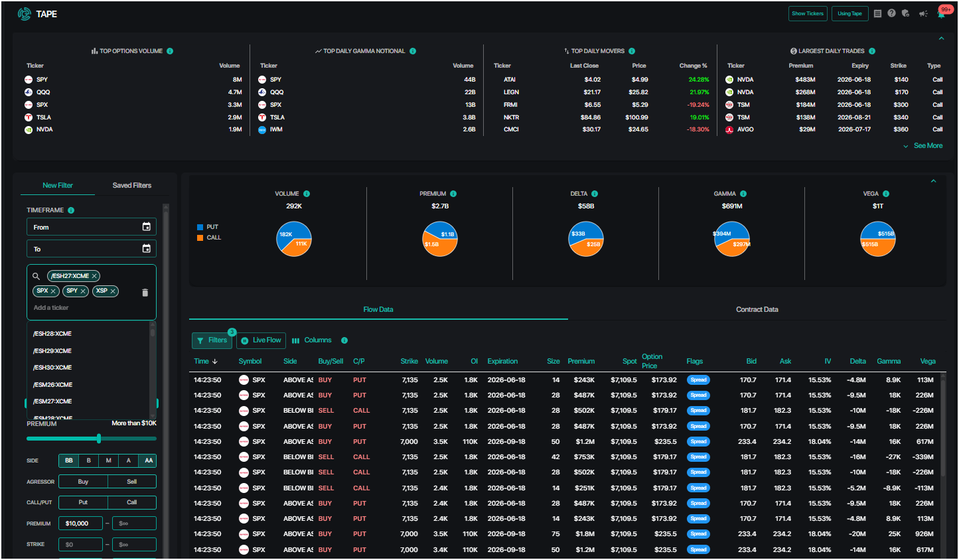This screenshot has width=959, height=560.
Task: Switch to New Filter tab
Action: tap(58, 186)
